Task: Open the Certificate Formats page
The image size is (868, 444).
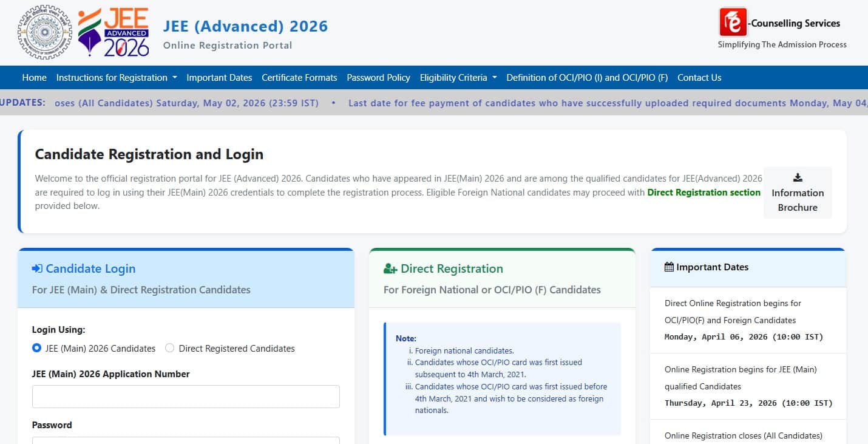Action: (299, 77)
